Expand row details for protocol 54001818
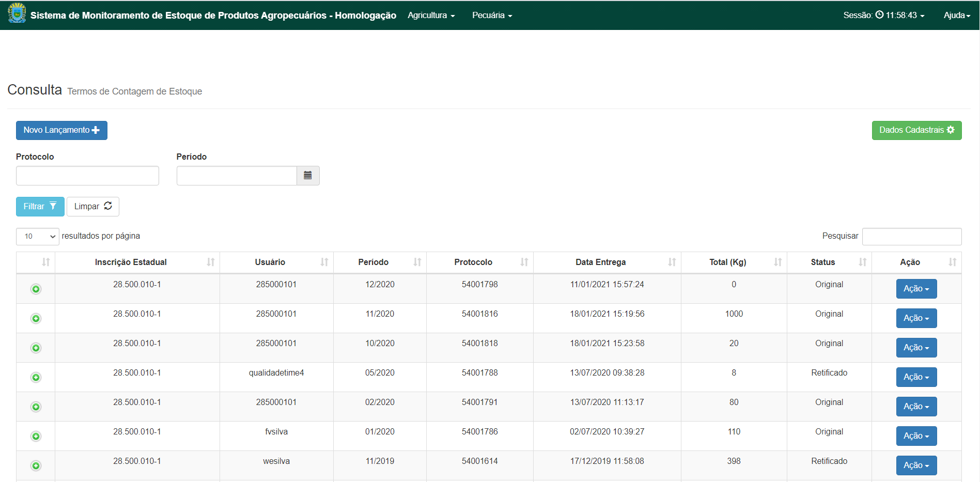 pos(36,348)
